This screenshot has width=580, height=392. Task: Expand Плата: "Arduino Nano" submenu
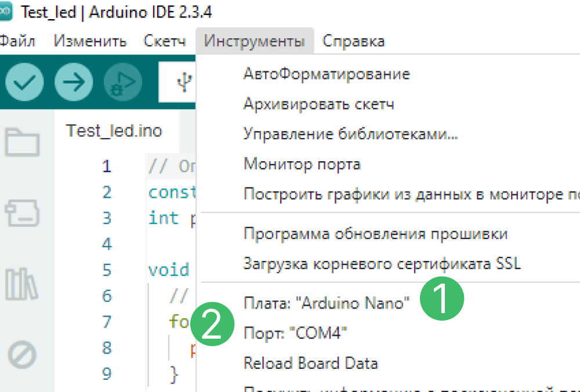[x=389, y=303]
